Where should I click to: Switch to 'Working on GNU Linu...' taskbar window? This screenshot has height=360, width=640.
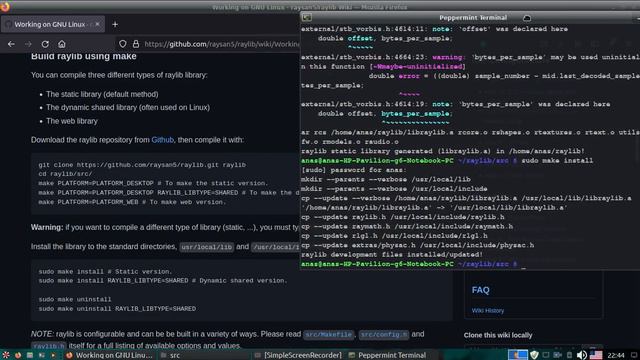[x=110, y=355]
